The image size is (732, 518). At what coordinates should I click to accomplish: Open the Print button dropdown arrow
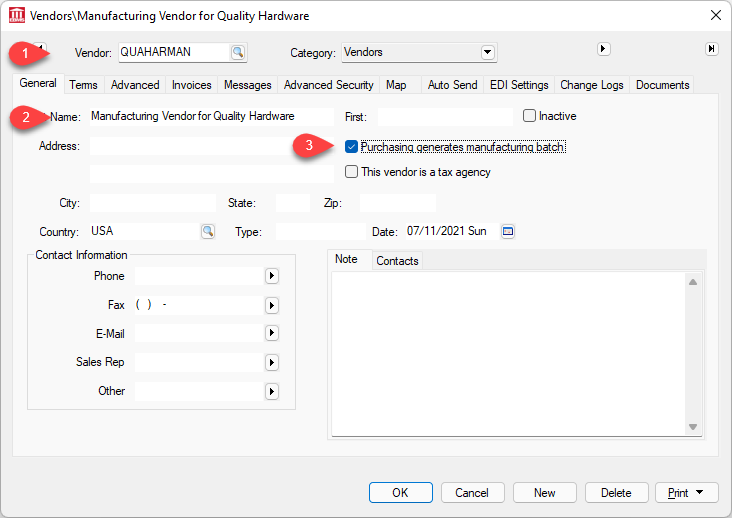point(699,492)
